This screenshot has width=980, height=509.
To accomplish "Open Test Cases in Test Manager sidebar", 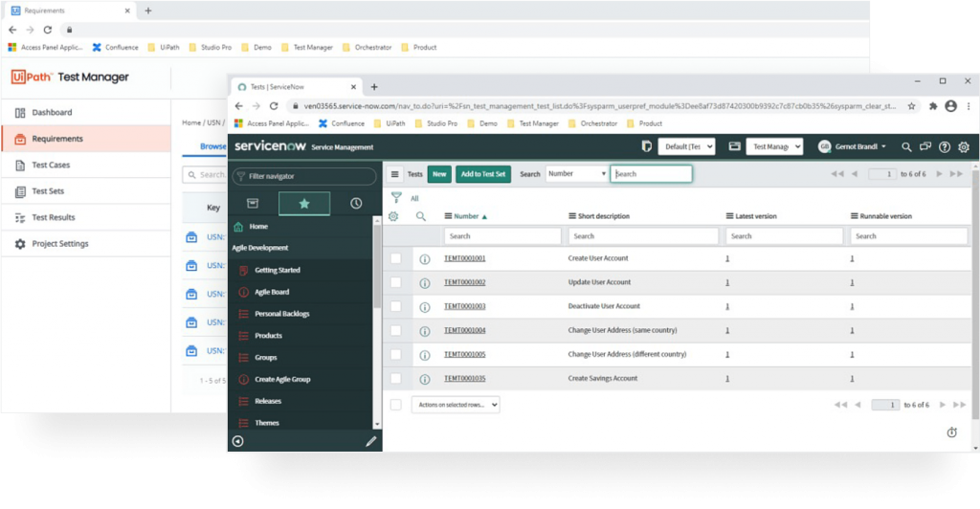I will click(x=51, y=165).
